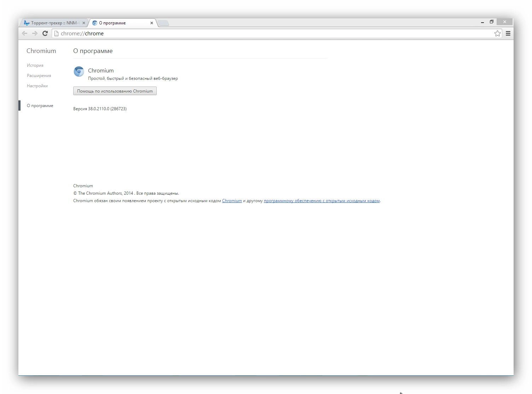Follow the Chromium open source link
Screen dimensions: 532x394
[x=232, y=201]
